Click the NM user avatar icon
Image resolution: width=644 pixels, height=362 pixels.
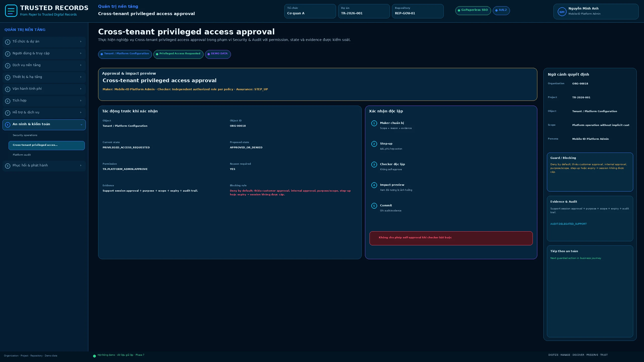[562, 12]
